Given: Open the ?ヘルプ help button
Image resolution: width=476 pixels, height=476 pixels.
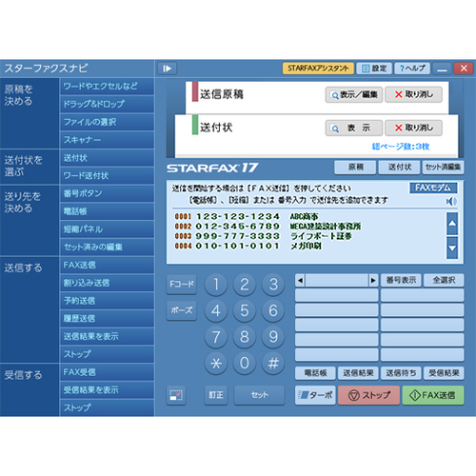Looking at the screenshot, I should pyautogui.click(x=412, y=69).
